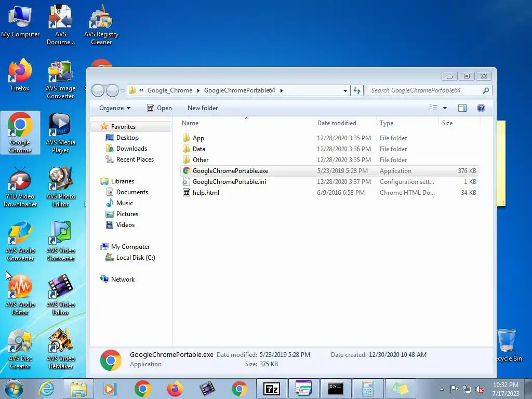Image resolution: width=532 pixels, height=399 pixels.
Task: Sort by the Date modified column header
Action: tap(345, 123)
